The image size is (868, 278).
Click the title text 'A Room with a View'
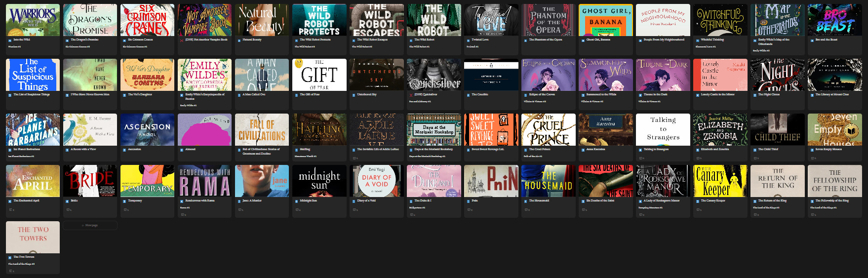(83, 149)
